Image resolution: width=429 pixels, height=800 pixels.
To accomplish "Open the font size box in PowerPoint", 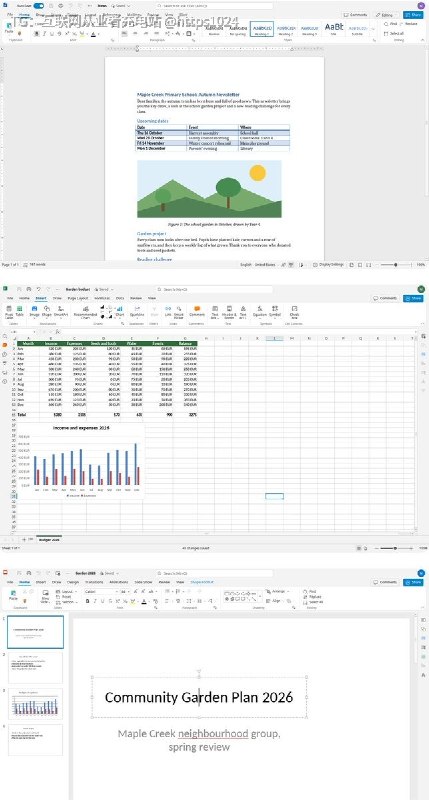I will (x=125, y=591).
